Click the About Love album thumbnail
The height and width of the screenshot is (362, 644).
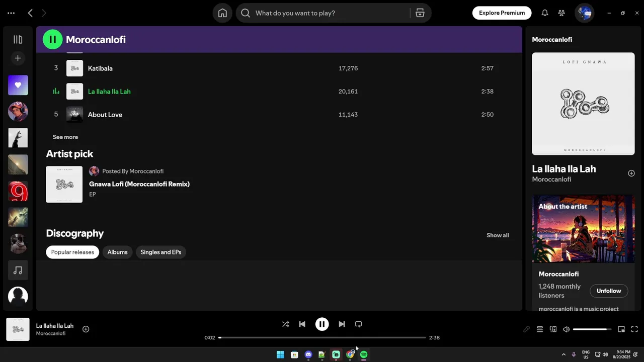point(74,115)
